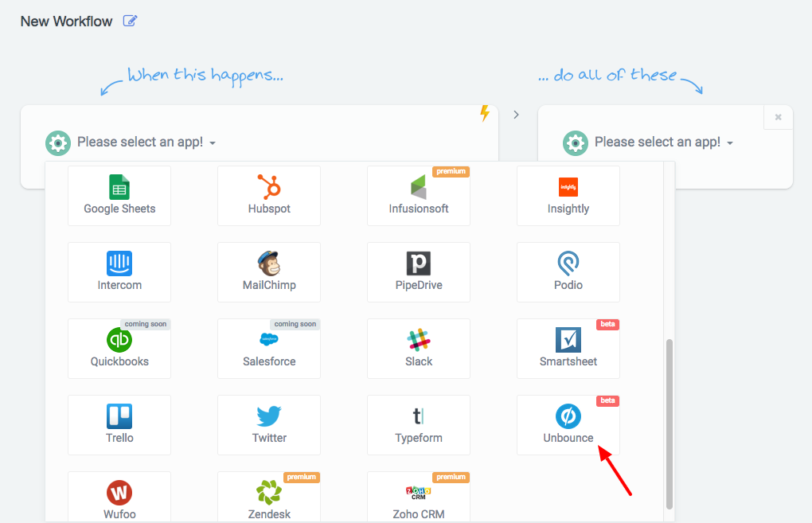
Task: Click the arrow between trigger and action
Action: coord(517,115)
